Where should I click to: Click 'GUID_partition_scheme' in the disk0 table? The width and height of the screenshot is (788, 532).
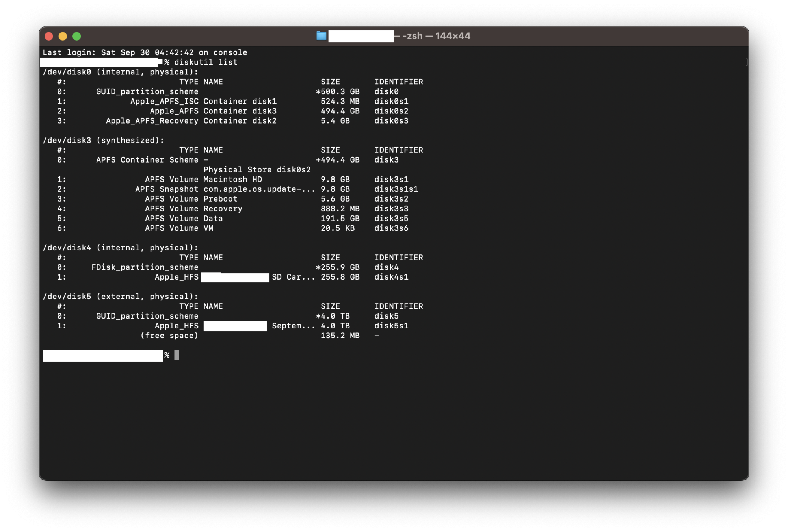point(147,91)
